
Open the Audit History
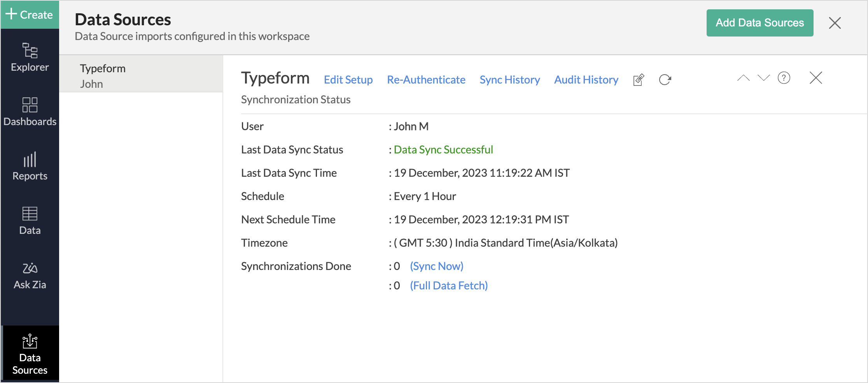coord(586,80)
